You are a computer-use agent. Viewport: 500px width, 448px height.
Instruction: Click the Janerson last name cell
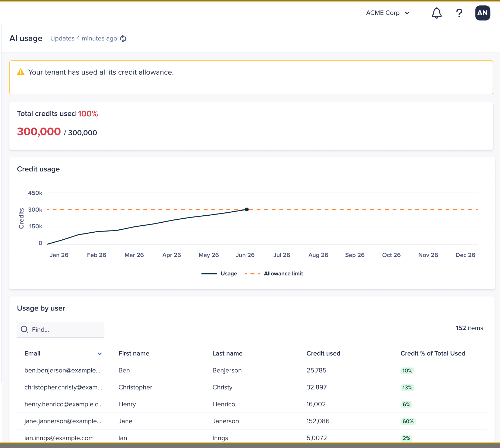[x=226, y=421]
